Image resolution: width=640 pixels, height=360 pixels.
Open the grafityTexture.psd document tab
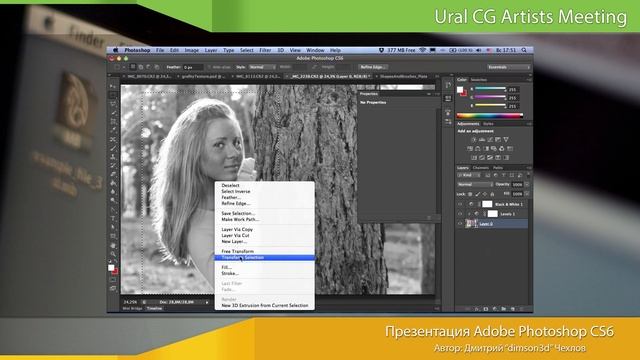[x=202, y=76]
